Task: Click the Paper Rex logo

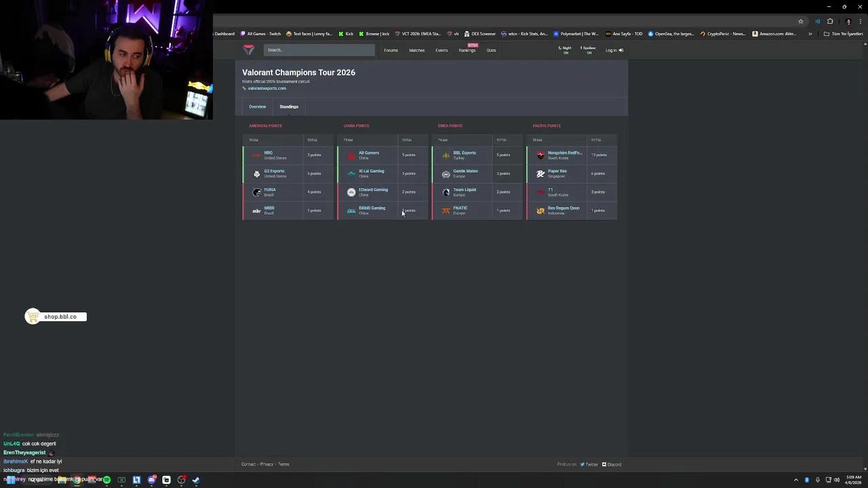Action: coord(540,174)
